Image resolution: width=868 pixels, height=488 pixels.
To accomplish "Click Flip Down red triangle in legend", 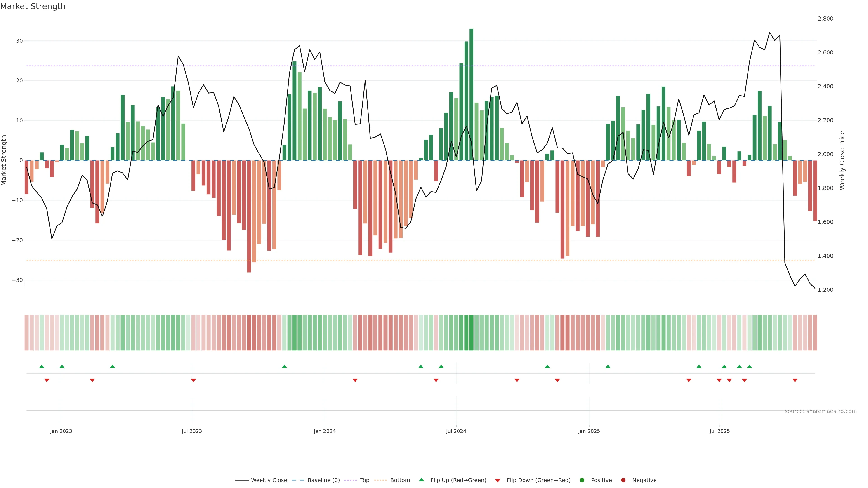I will (x=498, y=481).
